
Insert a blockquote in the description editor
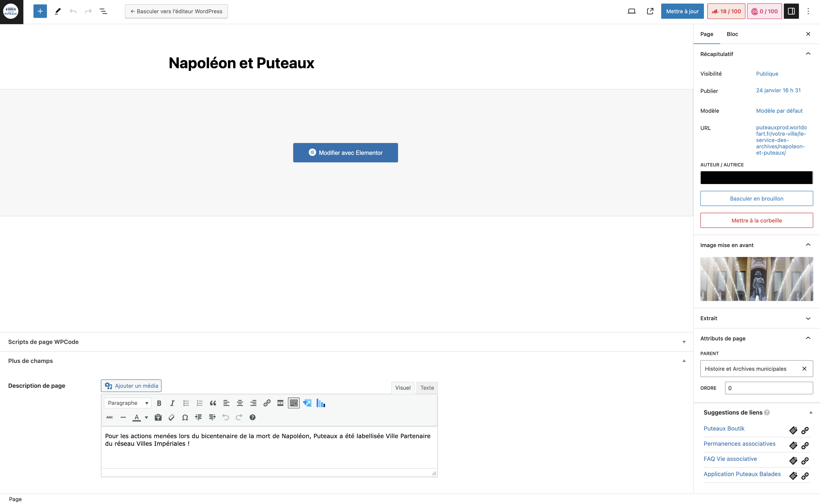(x=213, y=403)
